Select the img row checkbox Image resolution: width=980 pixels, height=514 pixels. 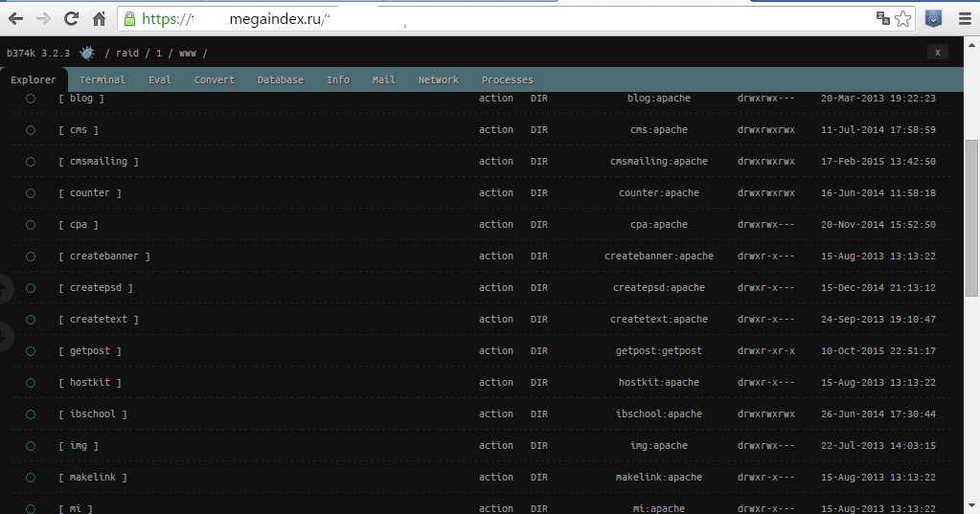pyautogui.click(x=31, y=446)
